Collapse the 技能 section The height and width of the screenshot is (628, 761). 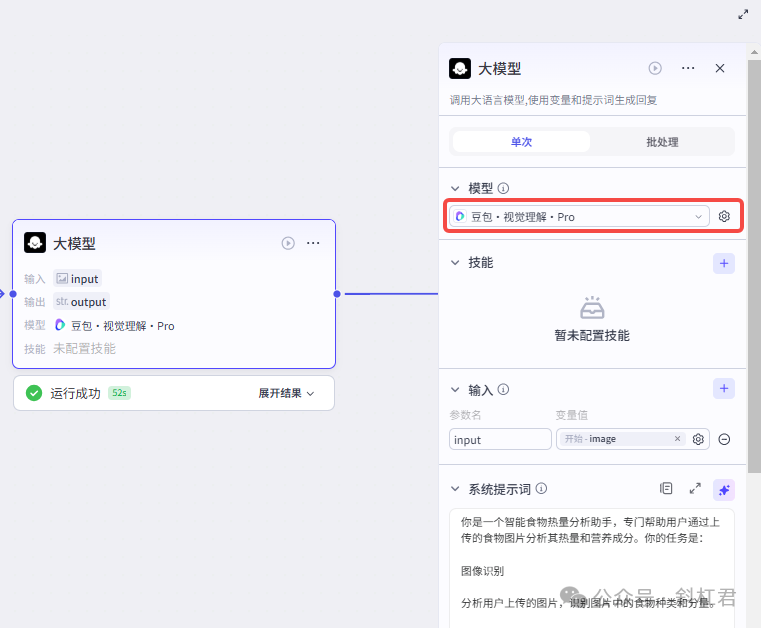(x=455, y=263)
